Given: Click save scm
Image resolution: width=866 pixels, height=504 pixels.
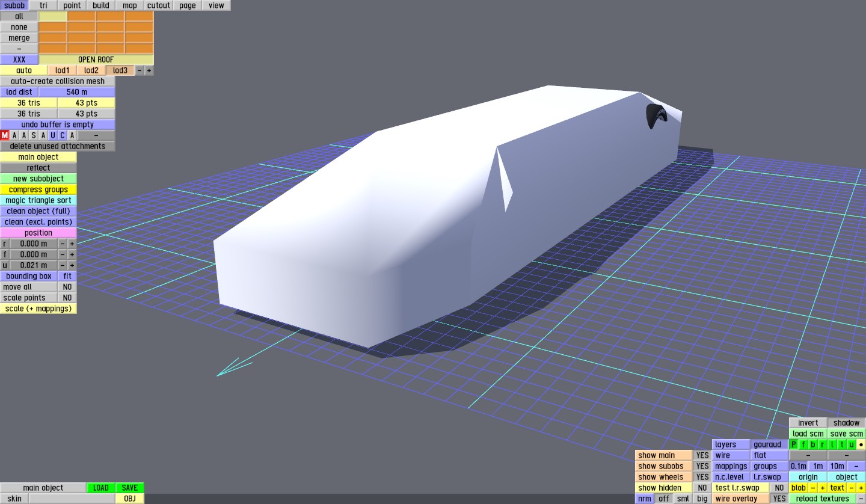Looking at the screenshot, I should [x=847, y=434].
